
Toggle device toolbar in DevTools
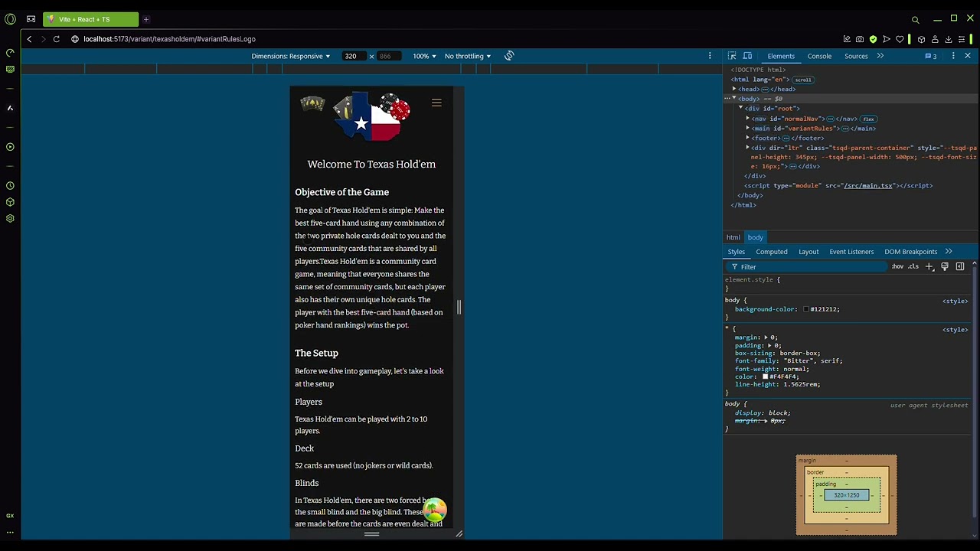click(x=747, y=56)
